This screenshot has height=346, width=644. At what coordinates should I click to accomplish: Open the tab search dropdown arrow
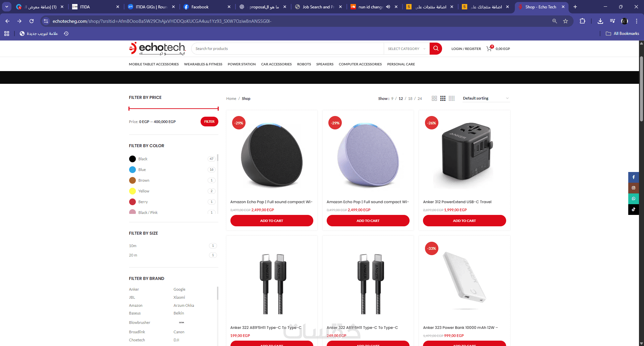(7, 7)
